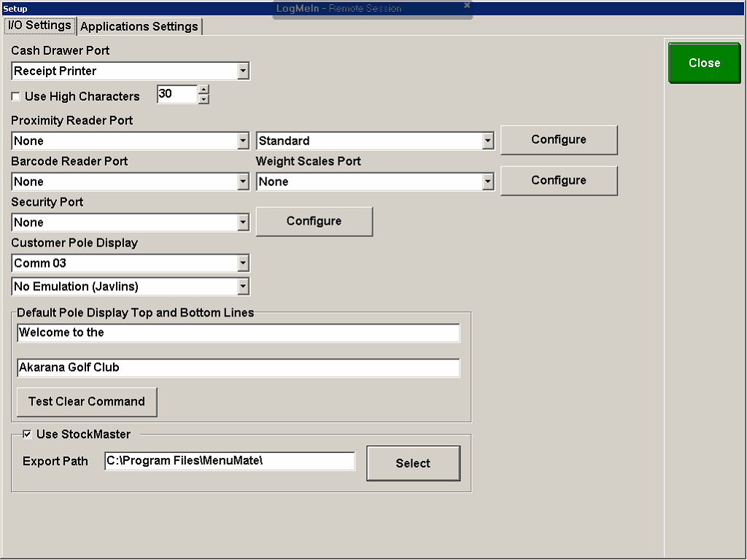Click the 'Export Path' label

[55, 462]
